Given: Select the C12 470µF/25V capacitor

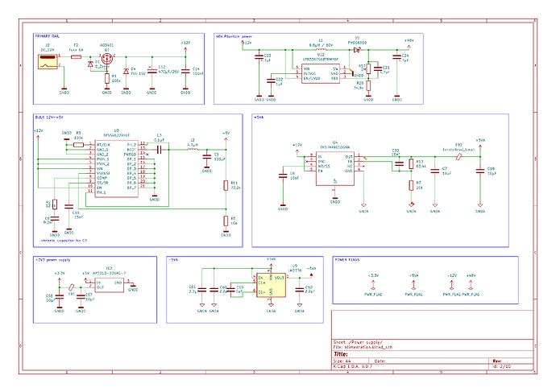Looking at the screenshot, I should point(151,71).
